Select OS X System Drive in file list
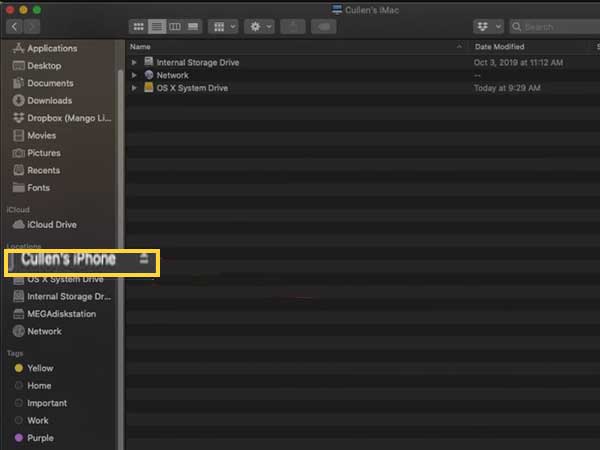600x450 pixels. click(x=192, y=88)
